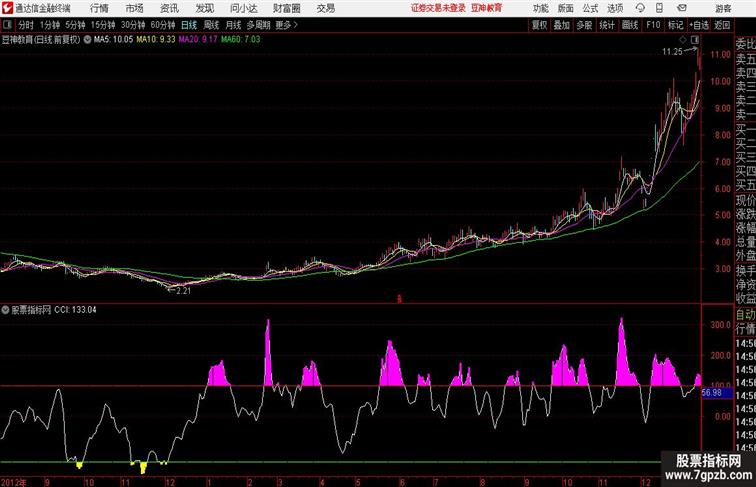Click the 2.21 low price annotation
Image resolution: width=756 pixels, height=487 pixels.
tap(183, 291)
